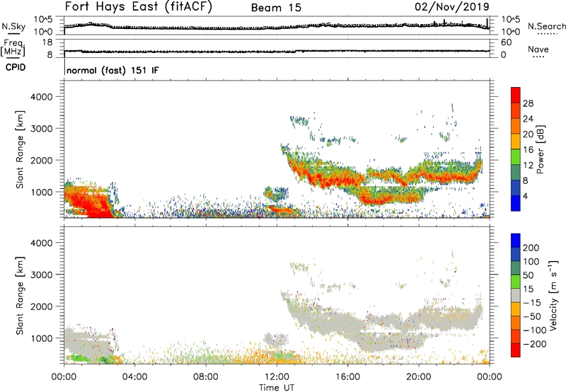Screen dimensions: 566x392
Task: Click the '60' Nave axis tick
Action: (506, 42)
